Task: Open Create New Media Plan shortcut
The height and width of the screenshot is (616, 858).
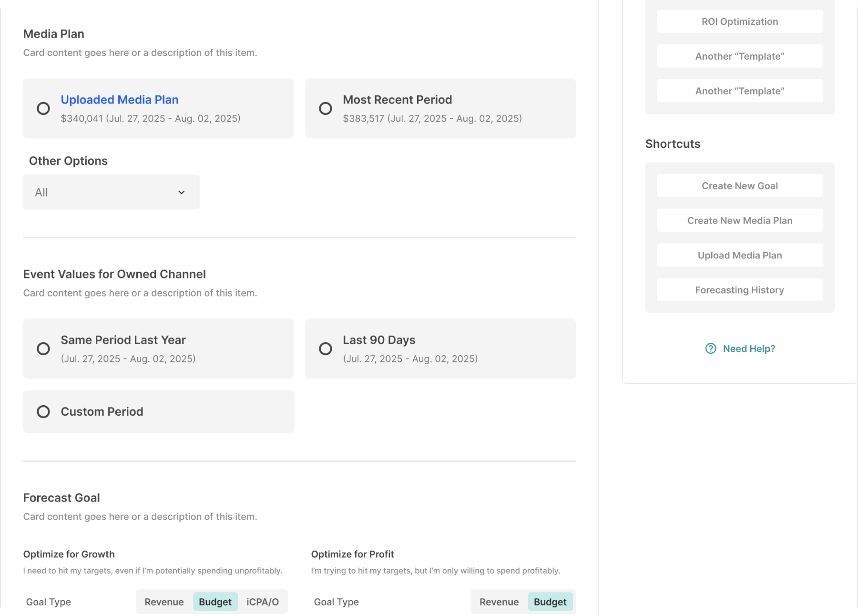Action: coord(739,221)
